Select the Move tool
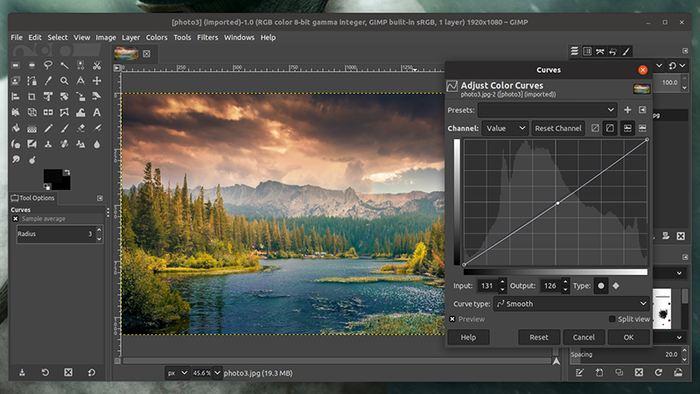 tap(96, 81)
